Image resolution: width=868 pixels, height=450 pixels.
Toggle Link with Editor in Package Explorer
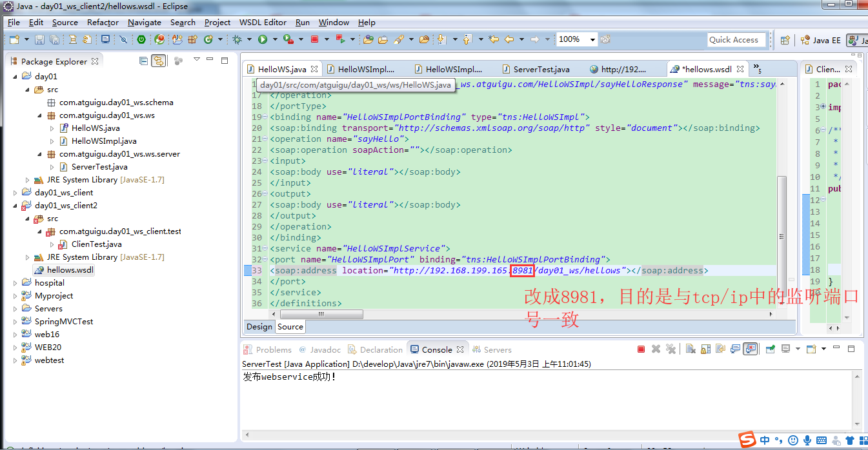(158, 61)
